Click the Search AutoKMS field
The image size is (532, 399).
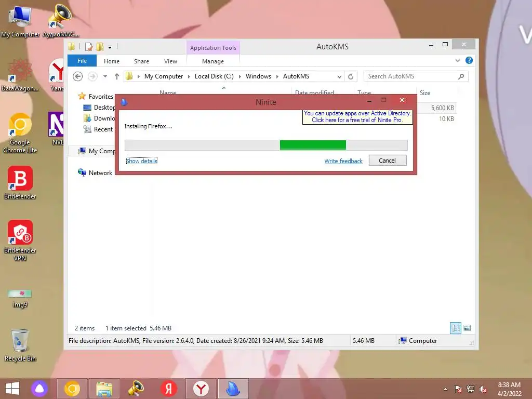(410, 76)
